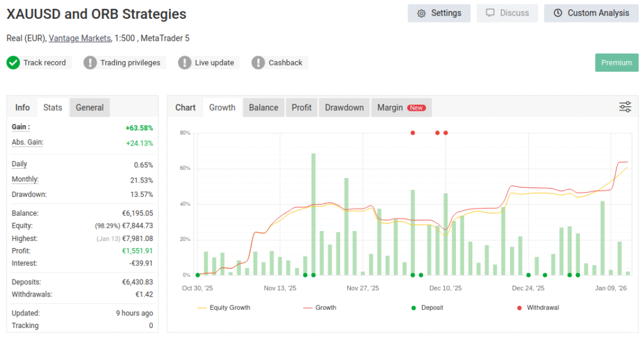Click the tallest green bar in chart
644x338 pixels.
click(313, 214)
